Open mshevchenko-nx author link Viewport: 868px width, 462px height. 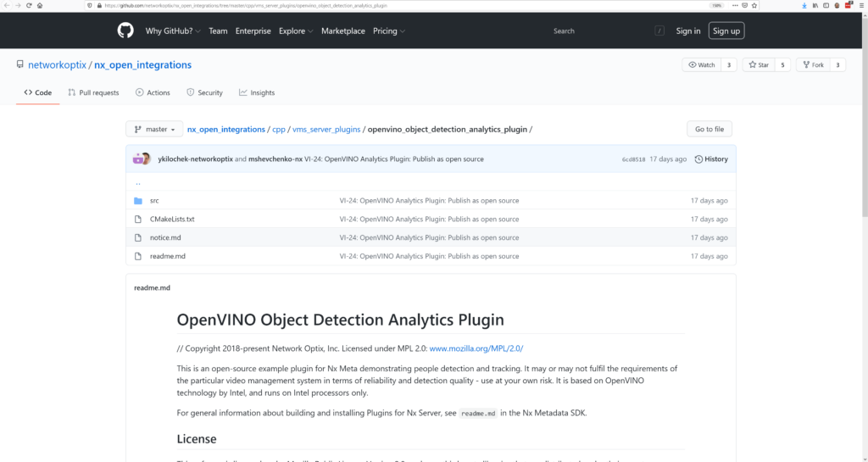(x=275, y=159)
